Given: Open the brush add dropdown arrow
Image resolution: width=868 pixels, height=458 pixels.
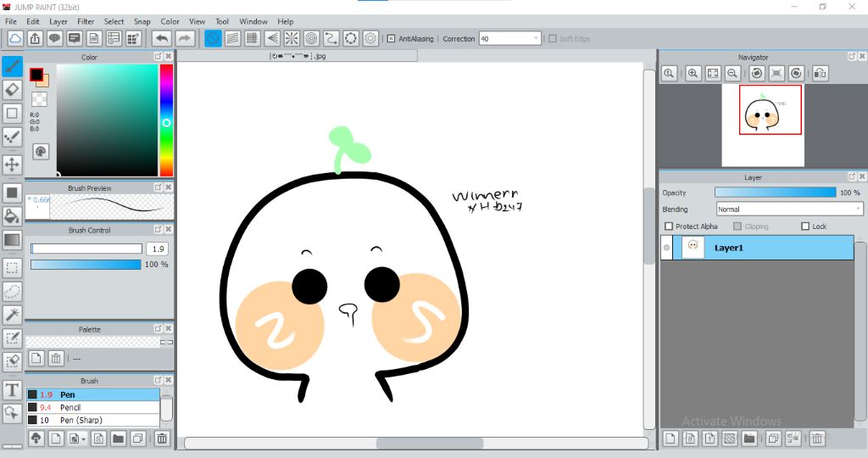Looking at the screenshot, I should (83, 439).
